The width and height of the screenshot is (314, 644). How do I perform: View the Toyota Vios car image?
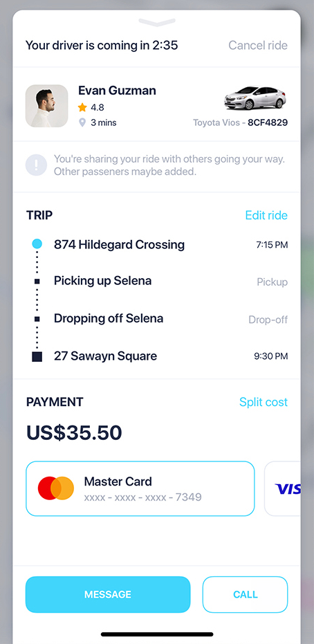pyautogui.click(x=255, y=98)
